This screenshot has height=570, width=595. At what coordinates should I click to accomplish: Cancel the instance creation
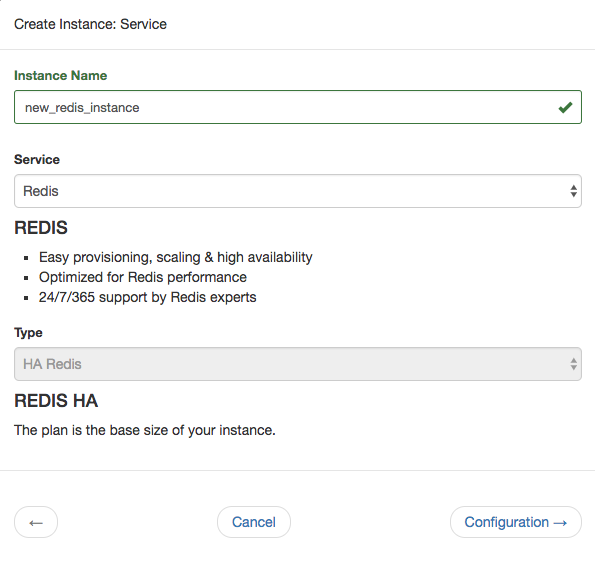(x=254, y=522)
